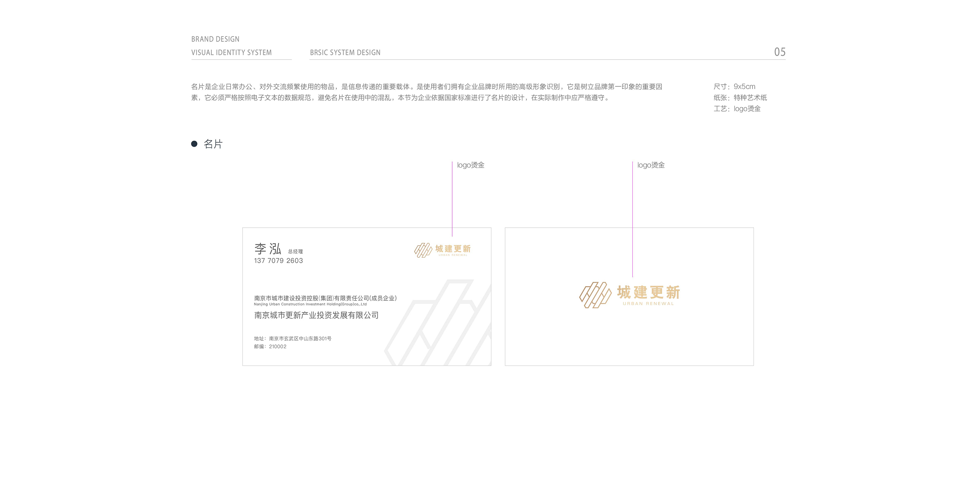Click 城建更新 text on the front card logo

point(453,249)
